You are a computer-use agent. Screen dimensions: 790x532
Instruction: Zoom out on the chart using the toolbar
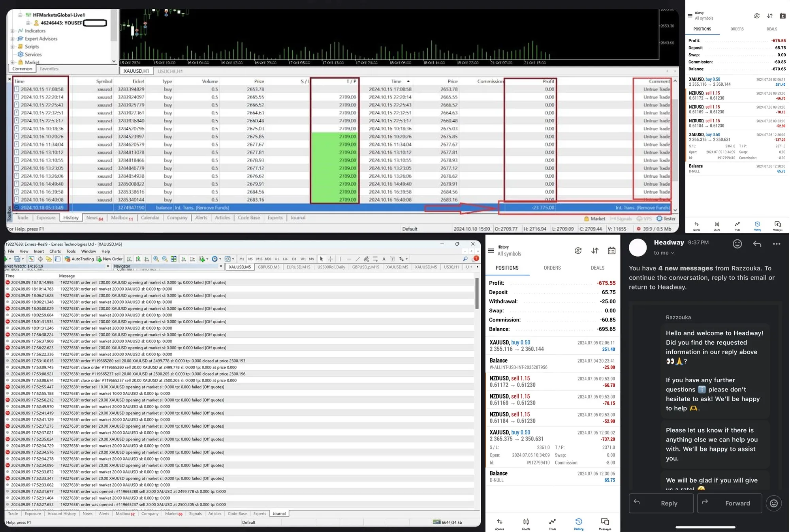tap(165, 259)
